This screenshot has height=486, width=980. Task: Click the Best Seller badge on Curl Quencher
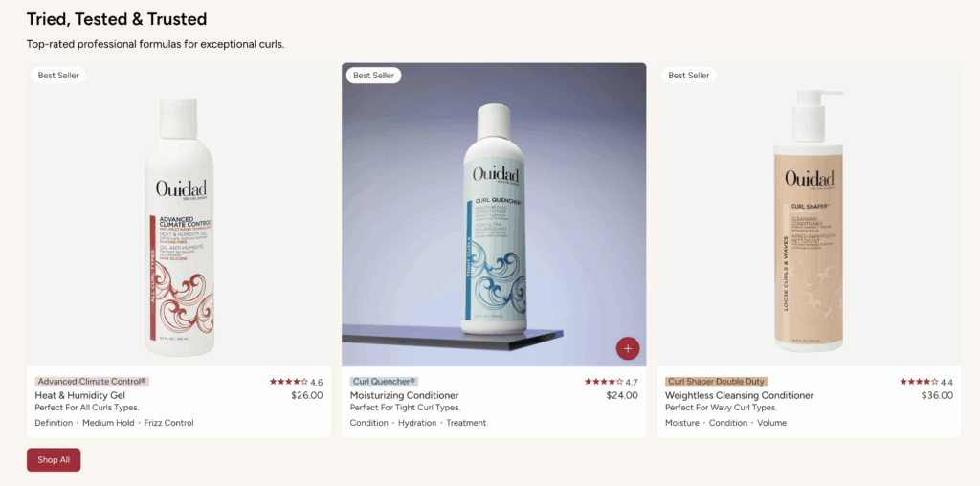point(374,76)
